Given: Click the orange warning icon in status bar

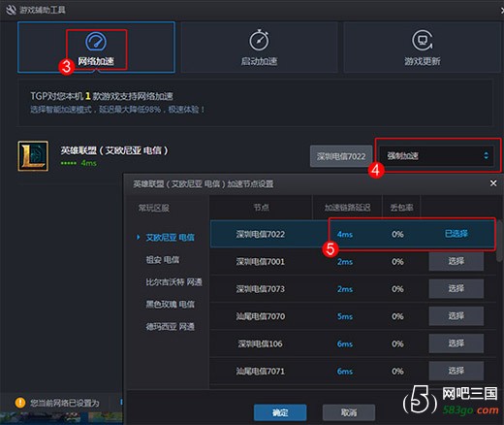Looking at the screenshot, I should pos(20,403).
